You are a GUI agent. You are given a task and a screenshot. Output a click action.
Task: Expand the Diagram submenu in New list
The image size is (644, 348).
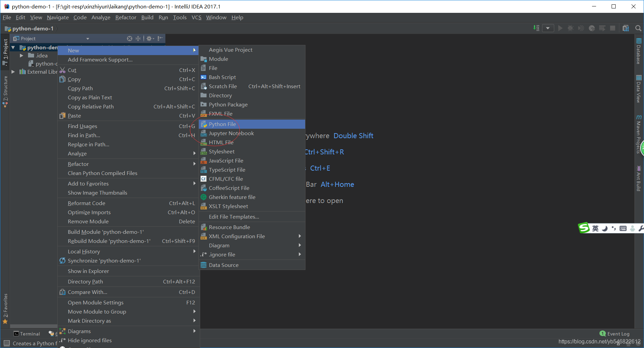click(x=252, y=246)
